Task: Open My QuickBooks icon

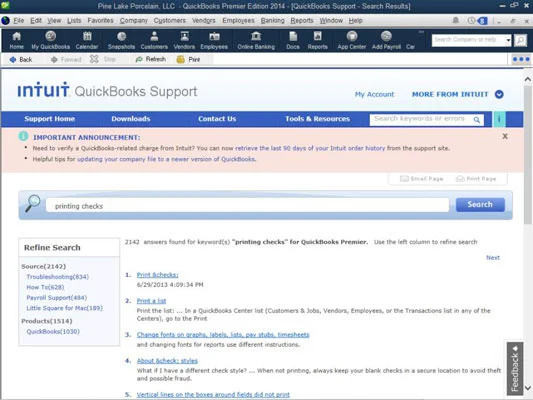Action: [x=51, y=40]
